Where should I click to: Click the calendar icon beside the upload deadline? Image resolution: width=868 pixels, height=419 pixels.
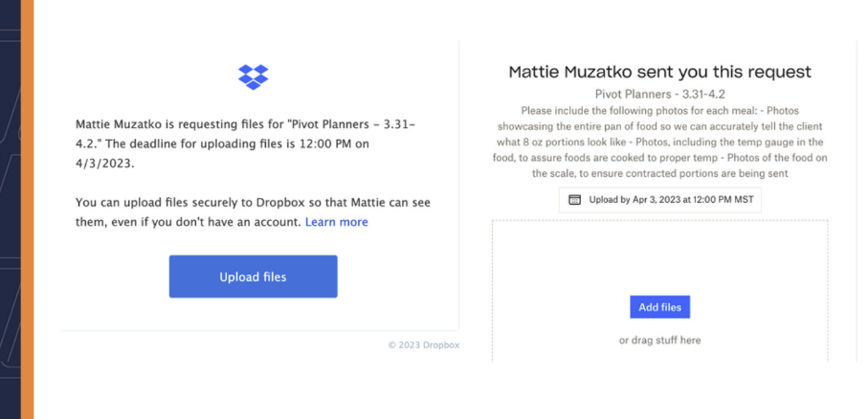coord(574,200)
